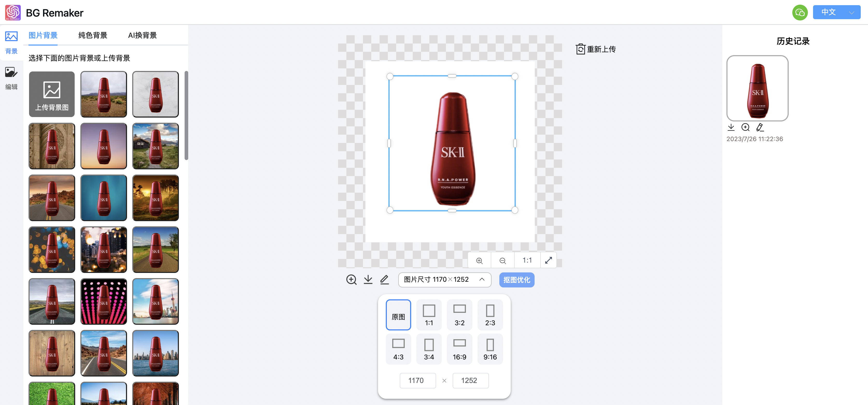The image size is (868, 405).
Task: Select the 1:1 aspect ratio option
Action: click(429, 314)
